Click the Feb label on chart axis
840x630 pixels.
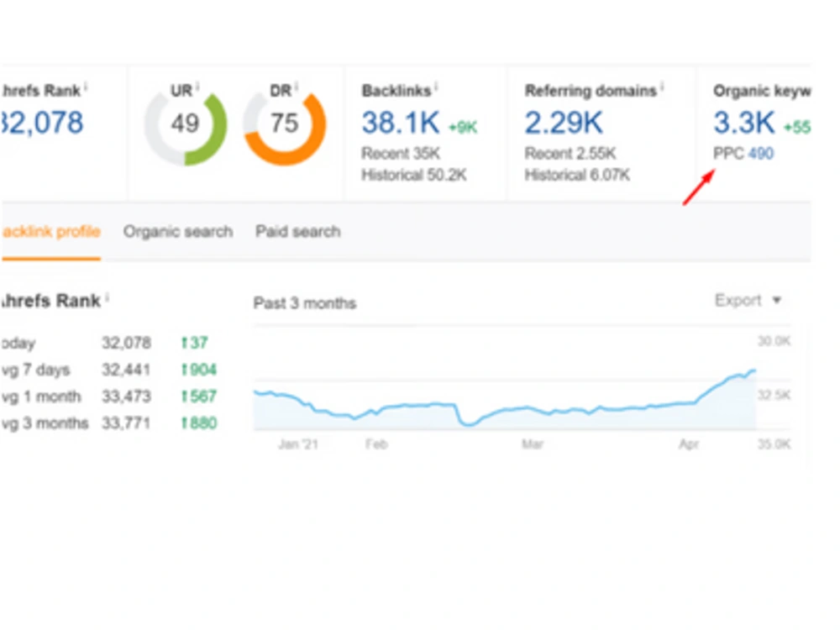pos(376,444)
